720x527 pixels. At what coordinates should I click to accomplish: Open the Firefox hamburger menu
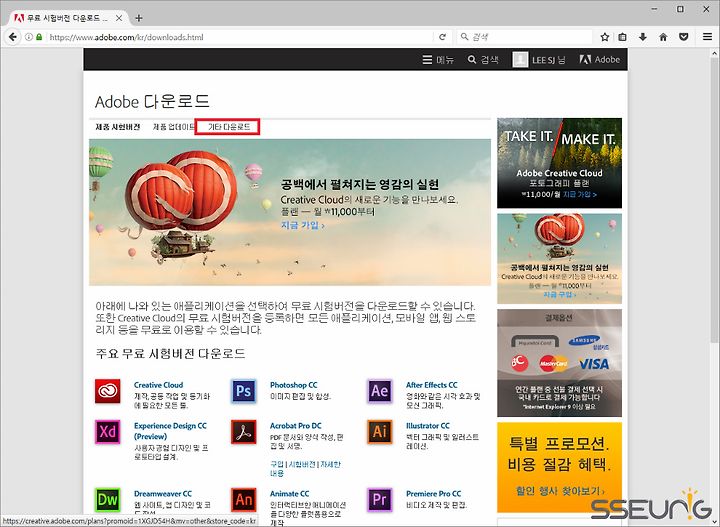coord(707,37)
